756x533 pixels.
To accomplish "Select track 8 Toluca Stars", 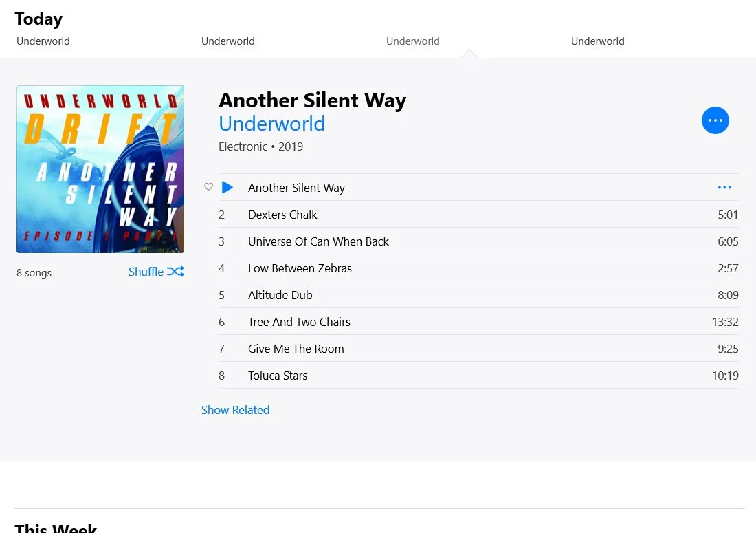I will (478, 376).
